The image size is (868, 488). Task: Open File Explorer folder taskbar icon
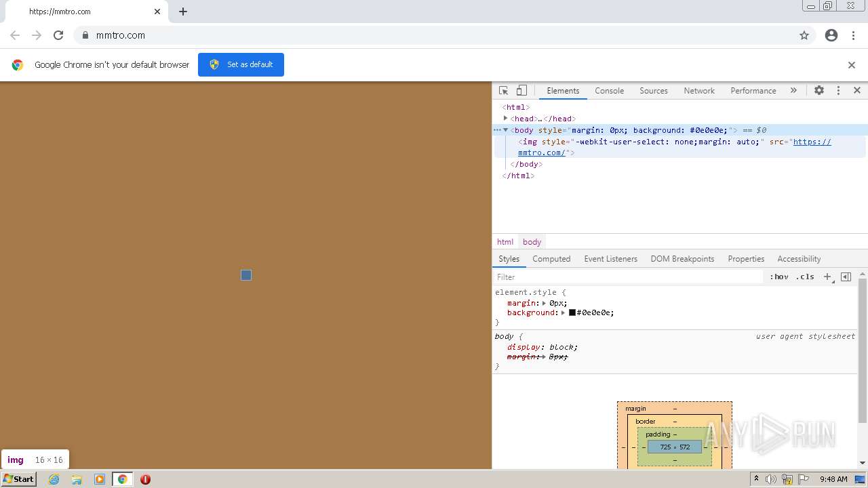point(77,479)
